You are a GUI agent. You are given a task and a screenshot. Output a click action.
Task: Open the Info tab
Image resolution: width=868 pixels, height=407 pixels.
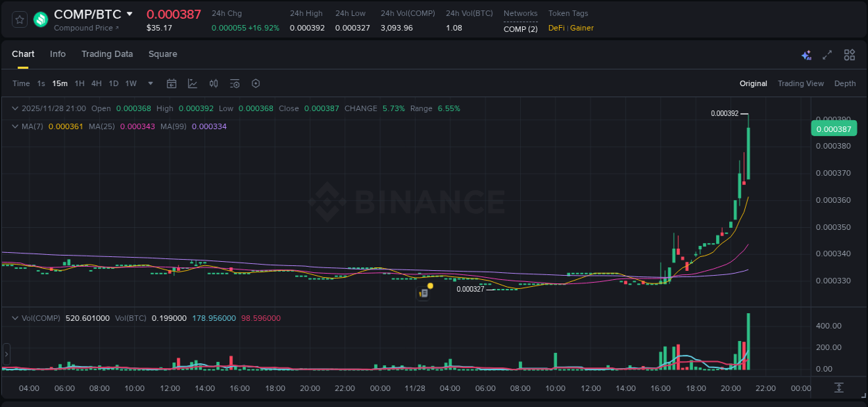(x=58, y=54)
